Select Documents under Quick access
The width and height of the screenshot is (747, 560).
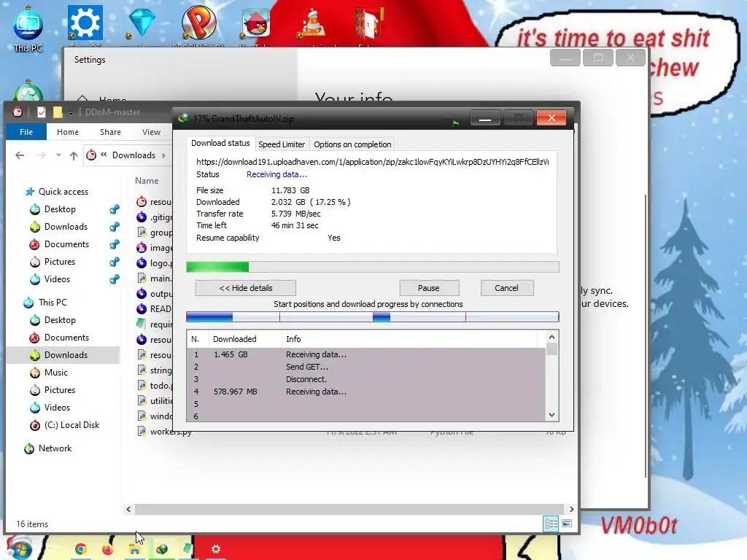[66, 244]
